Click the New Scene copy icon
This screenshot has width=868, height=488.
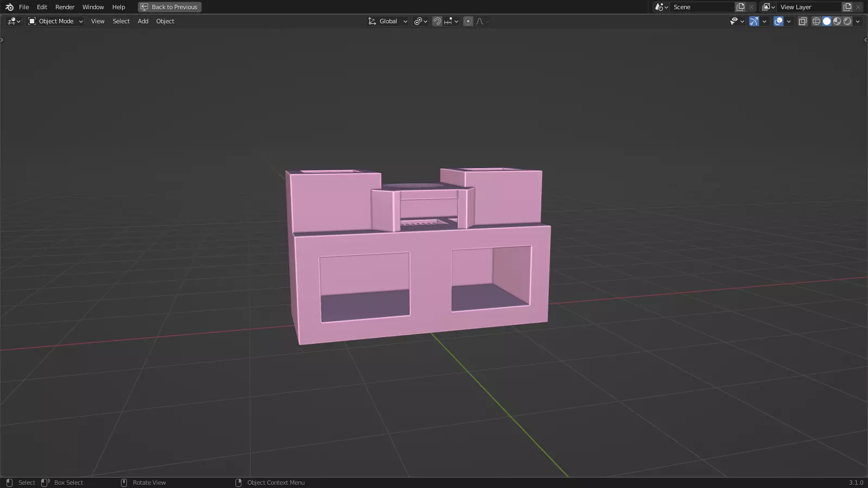741,7
